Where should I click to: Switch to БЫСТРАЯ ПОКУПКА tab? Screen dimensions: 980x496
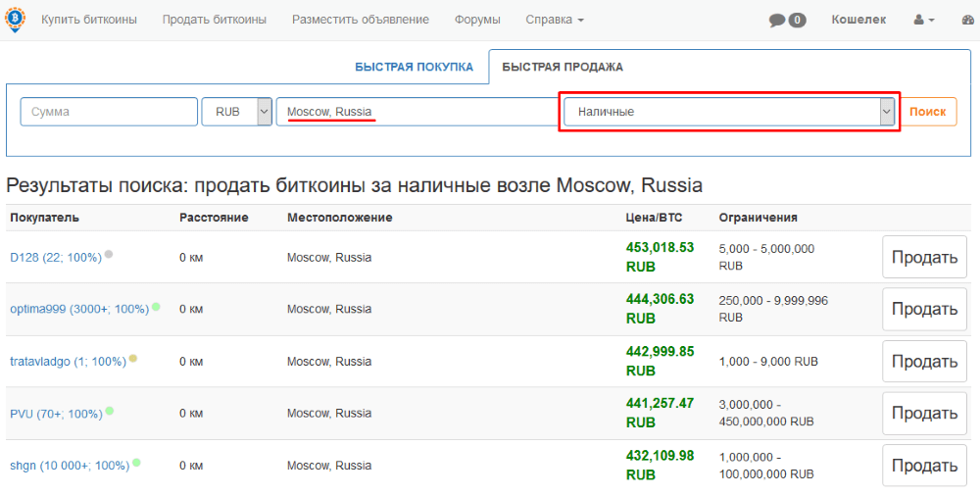coord(414,67)
